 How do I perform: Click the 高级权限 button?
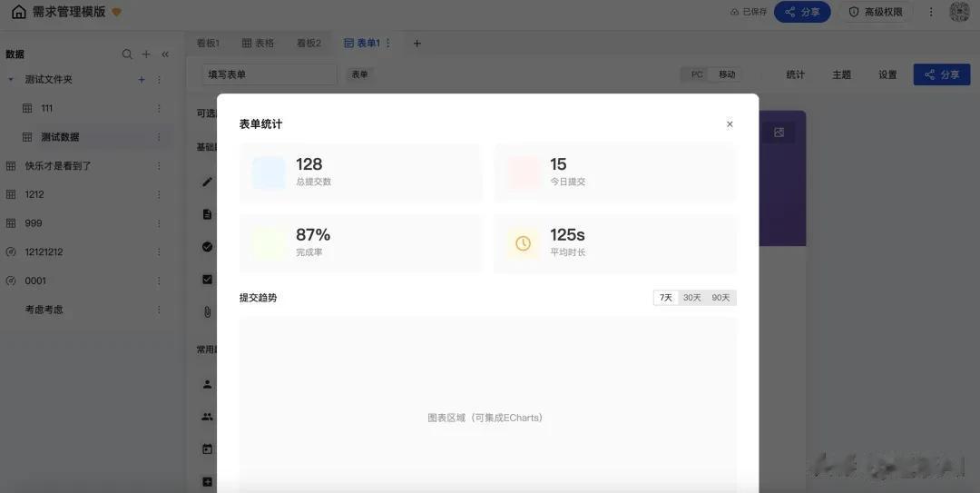875,12
